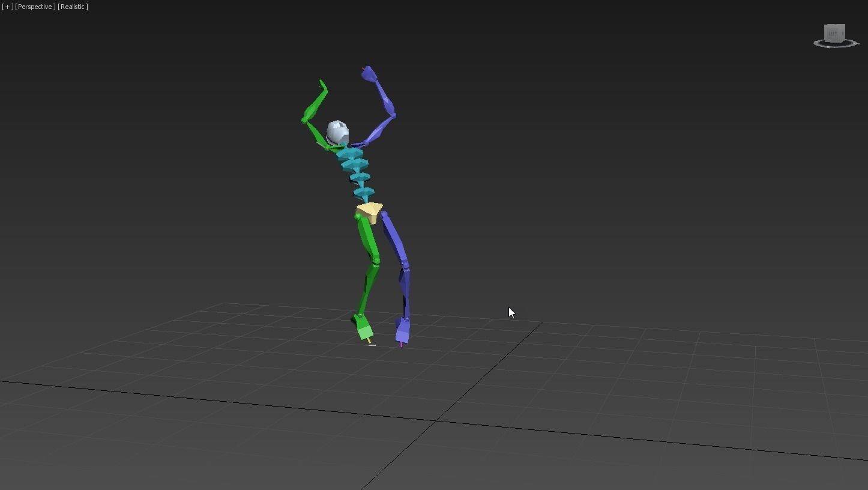Image resolution: width=868 pixels, height=490 pixels.
Task: Open the [Realistic] shading viewport menu
Action: click(73, 7)
